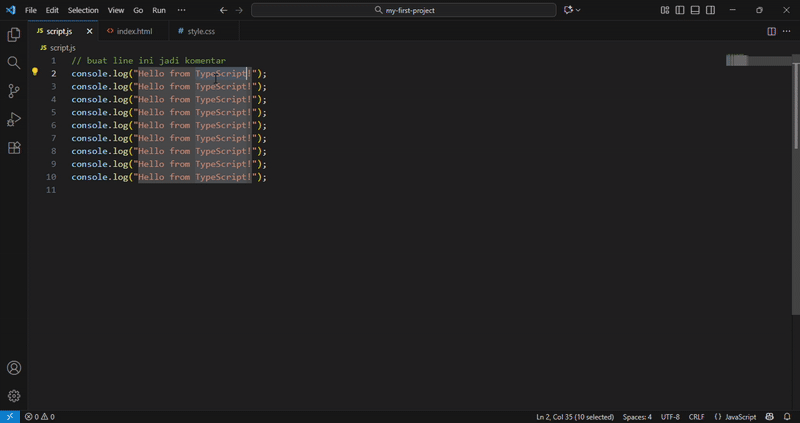Open the Selection menu
This screenshot has height=423, width=800.
83,10
